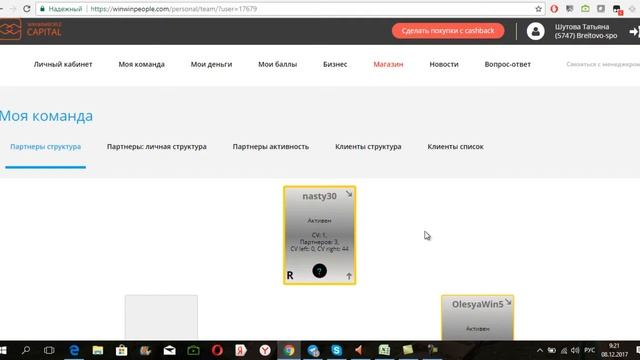Click the up arrow on the nasty30 card
The height and width of the screenshot is (360, 640).
(349, 276)
